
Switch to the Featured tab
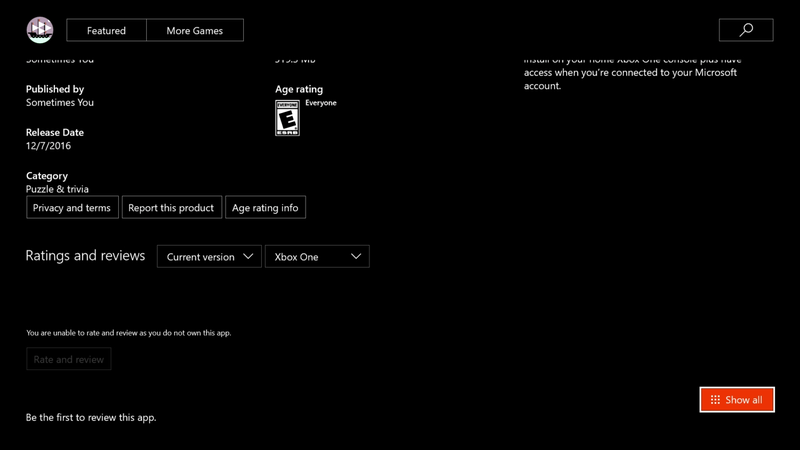(106, 31)
